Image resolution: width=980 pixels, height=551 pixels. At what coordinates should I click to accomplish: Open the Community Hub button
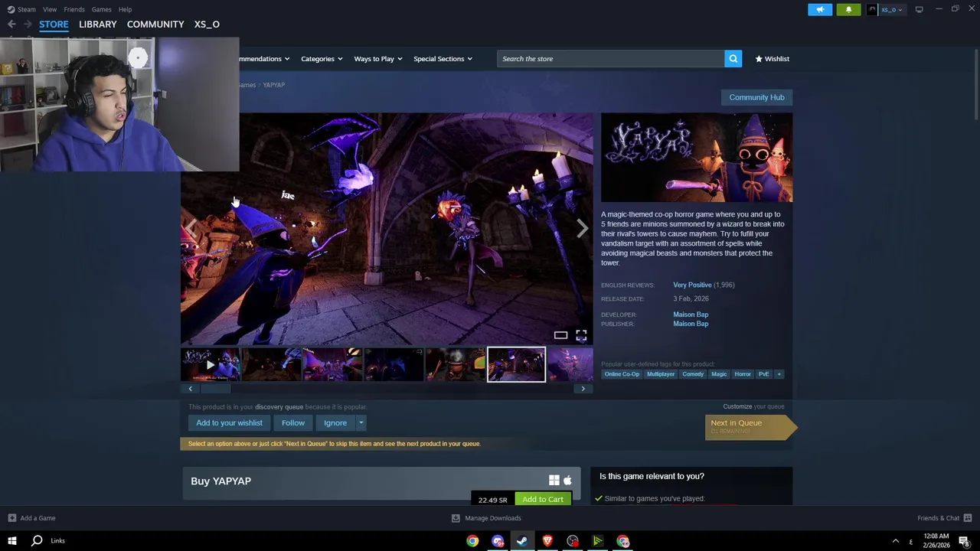point(756,97)
